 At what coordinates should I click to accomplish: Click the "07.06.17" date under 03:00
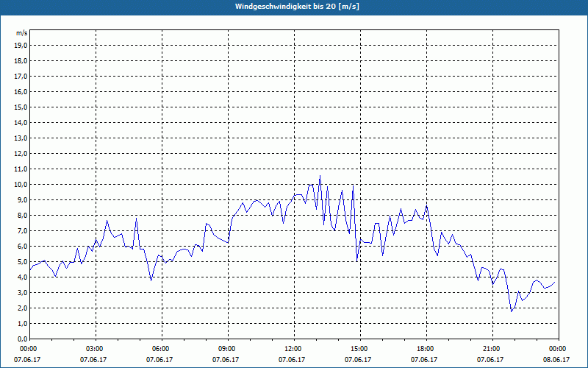click(93, 360)
